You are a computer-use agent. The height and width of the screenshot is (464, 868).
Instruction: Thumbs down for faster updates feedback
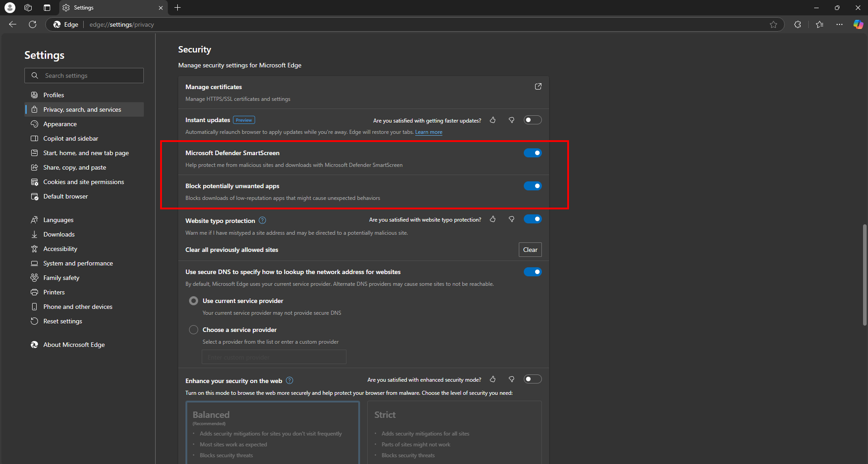click(x=512, y=120)
